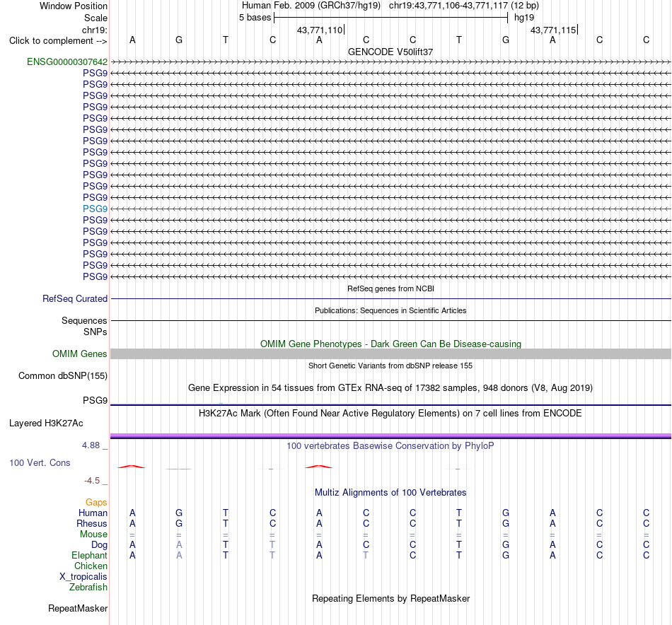The image size is (672, 625).
Task: Click the Zebrafish species label
Action: pos(88,588)
